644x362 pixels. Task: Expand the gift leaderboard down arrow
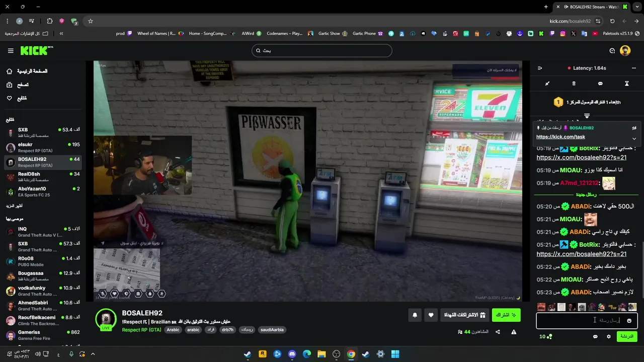[x=587, y=116]
